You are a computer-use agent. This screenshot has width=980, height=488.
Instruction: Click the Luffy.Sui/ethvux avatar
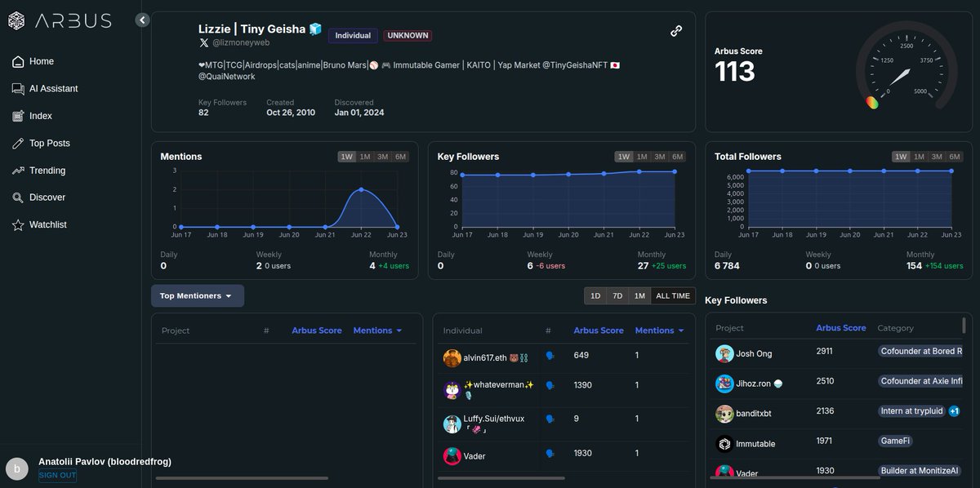[452, 424]
